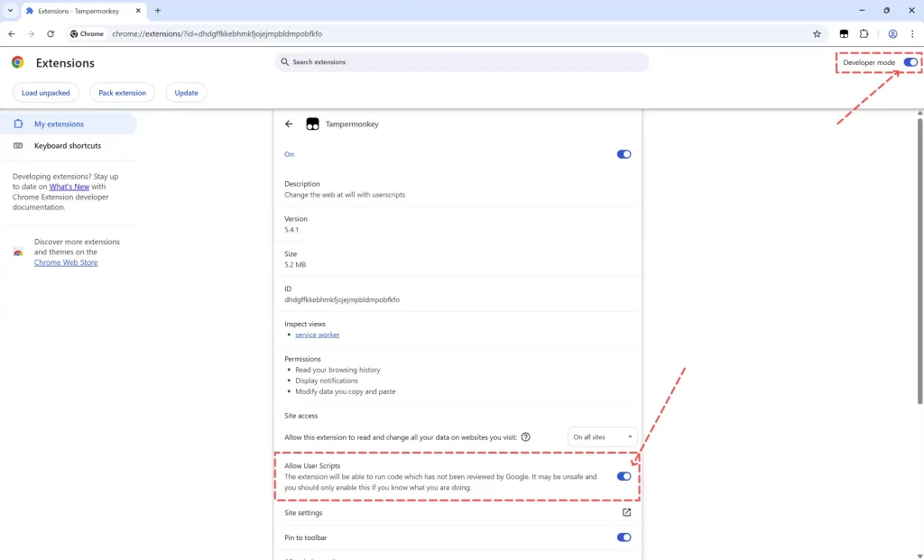Click the Chrome profile avatar icon
The width and height of the screenshot is (924, 560).
click(892, 33)
